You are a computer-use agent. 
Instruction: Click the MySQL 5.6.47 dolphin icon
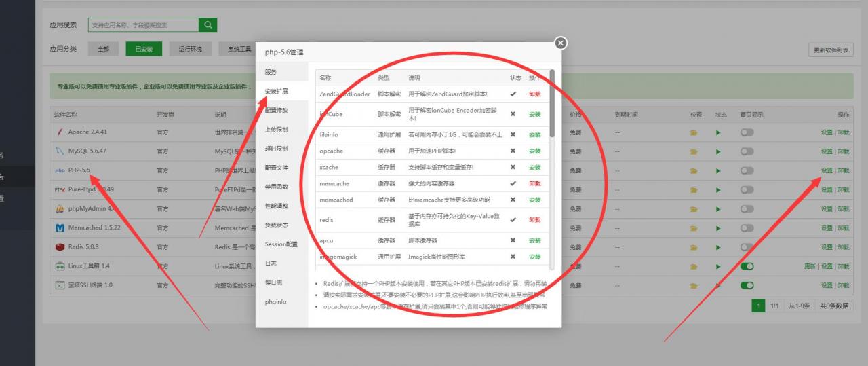point(60,151)
